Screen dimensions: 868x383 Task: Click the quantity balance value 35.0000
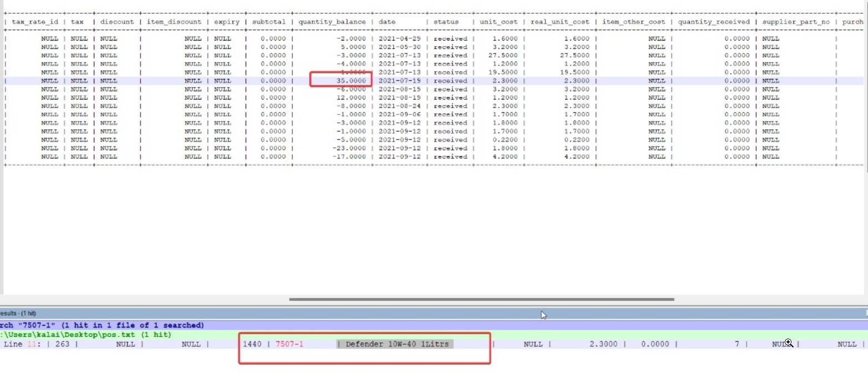351,81
